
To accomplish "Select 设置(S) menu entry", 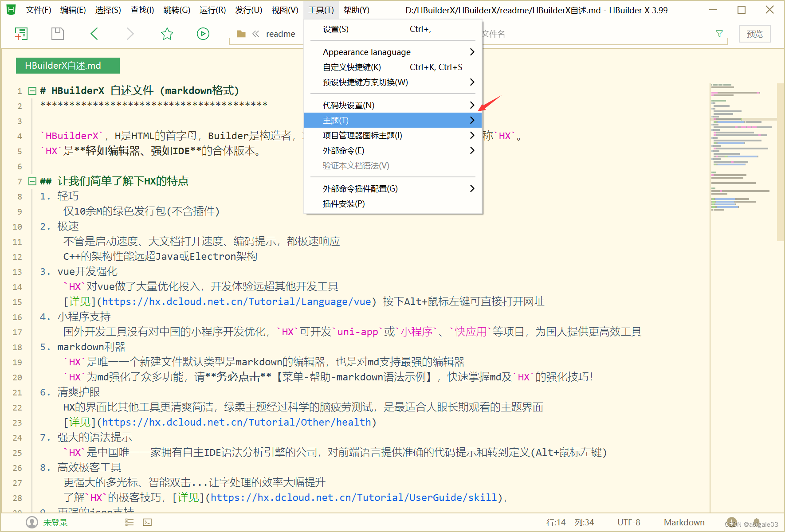I will point(393,29).
